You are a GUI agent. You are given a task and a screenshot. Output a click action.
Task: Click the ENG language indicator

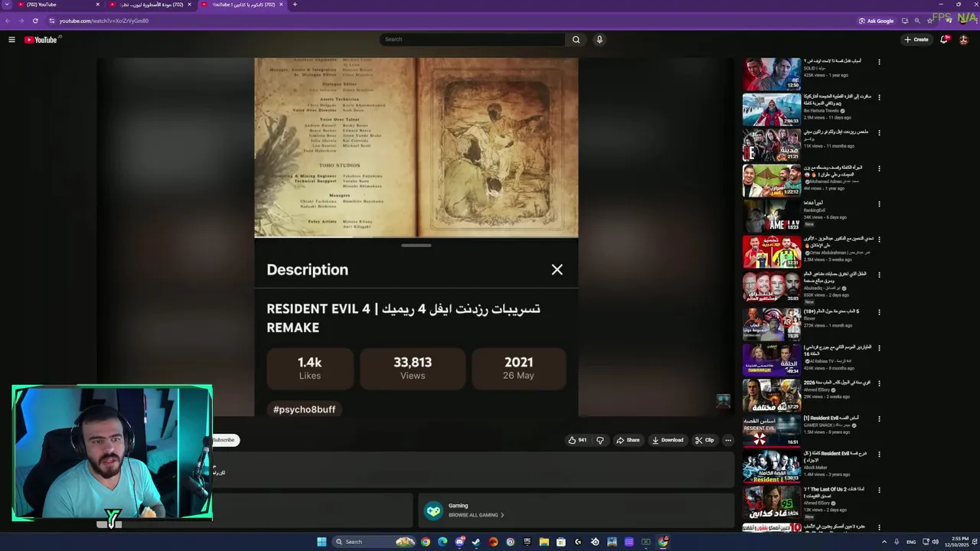[x=911, y=542]
